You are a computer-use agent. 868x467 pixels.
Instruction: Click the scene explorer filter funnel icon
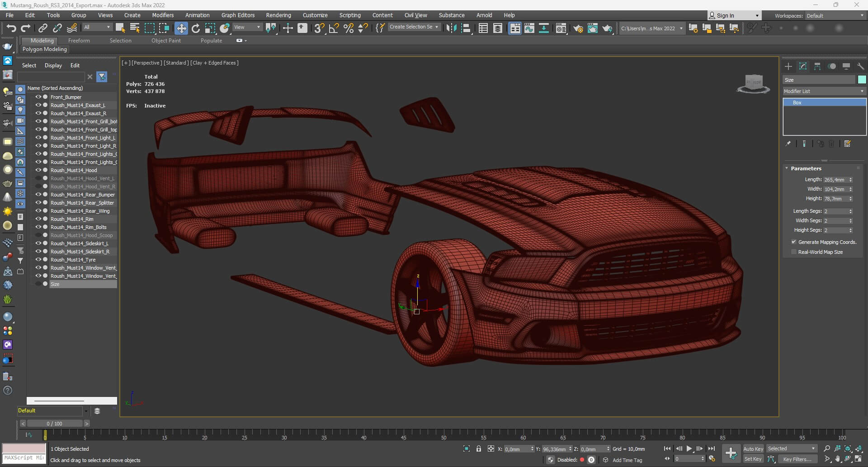click(102, 77)
